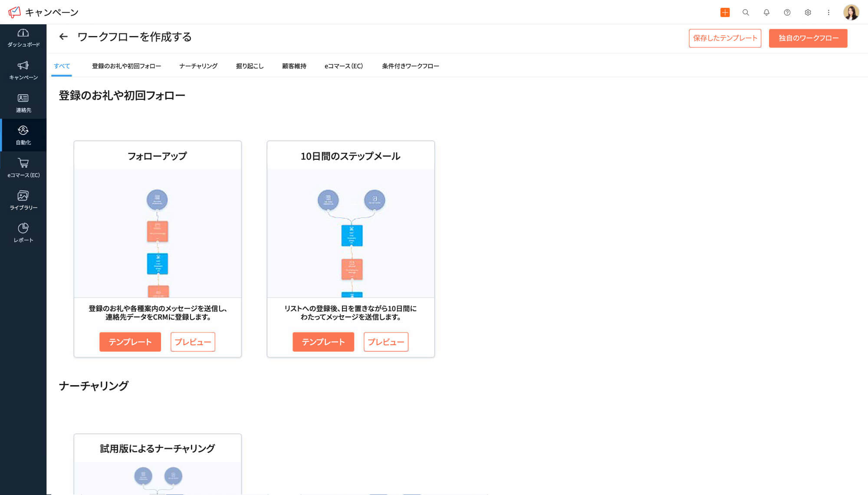The width and height of the screenshot is (868, 495).
Task: Open the Automation (自動化) sidebar item
Action: 23,135
